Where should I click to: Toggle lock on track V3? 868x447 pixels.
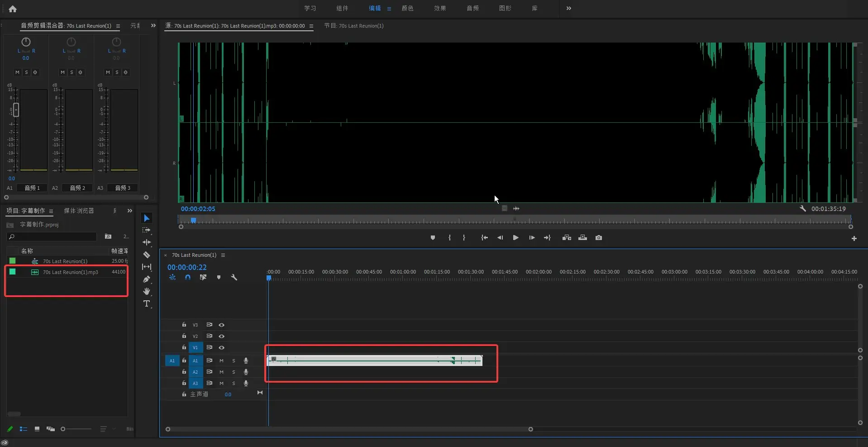(x=184, y=325)
